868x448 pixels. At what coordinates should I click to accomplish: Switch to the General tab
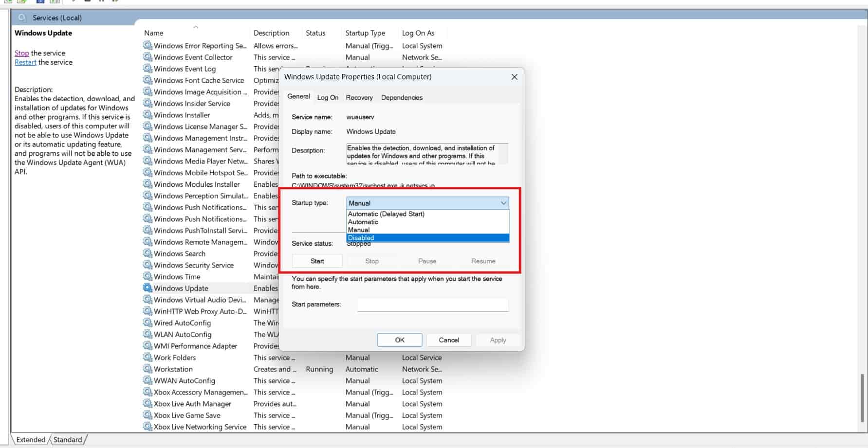(x=298, y=96)
